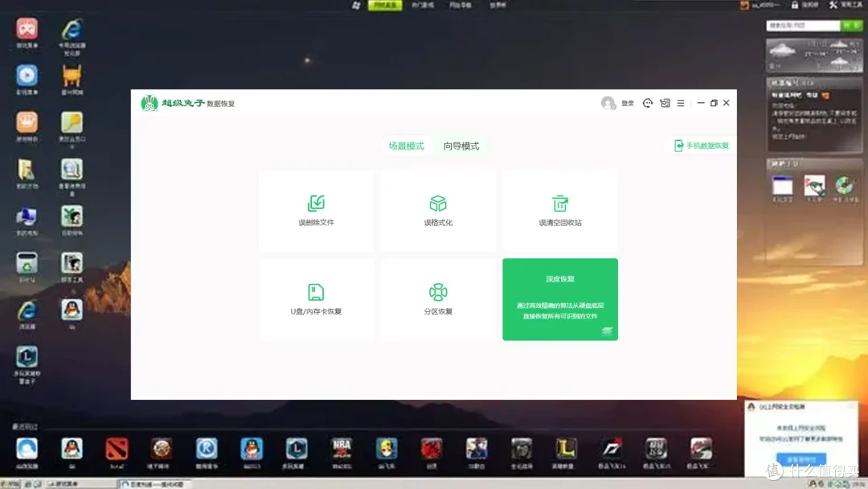Open the orange crown desktop icon
The width and height of the screenshot is (868, 489).
[27, 122]
